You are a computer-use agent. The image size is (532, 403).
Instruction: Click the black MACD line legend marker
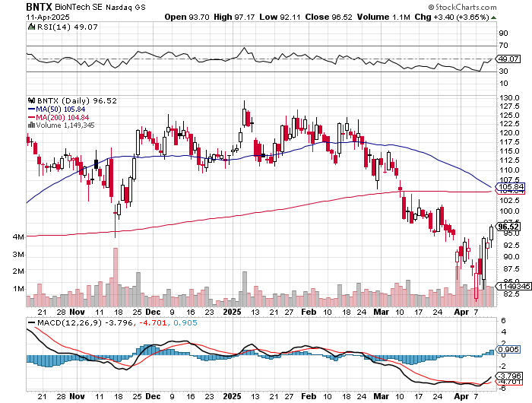pos(32,323)
